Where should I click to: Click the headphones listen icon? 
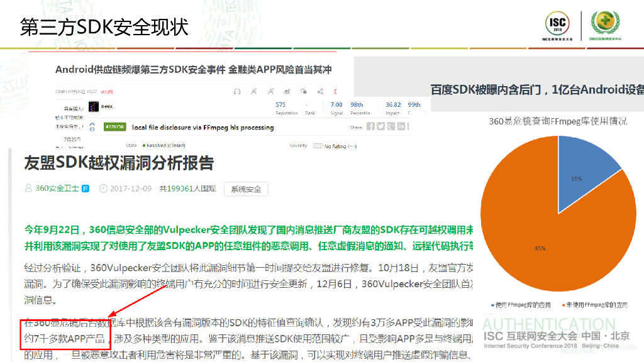click(x=237, y=91)
